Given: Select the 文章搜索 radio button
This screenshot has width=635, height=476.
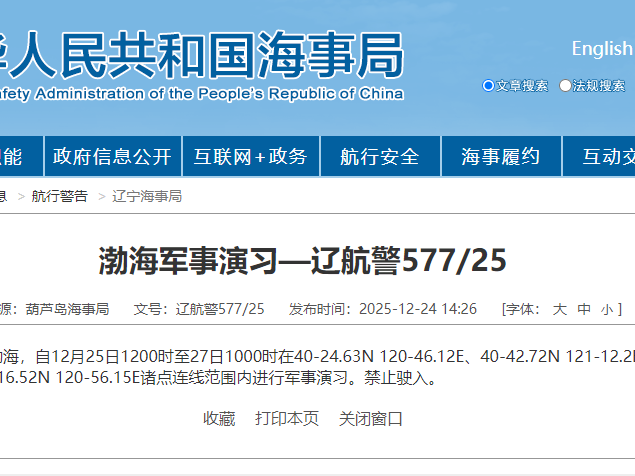Looking at the screenshot, I should pyautogui.click(x=488, y=86).
